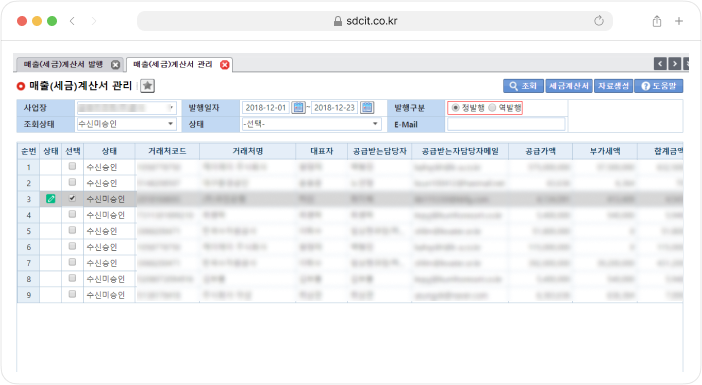Open the 도움말 help button

(659, 86)
